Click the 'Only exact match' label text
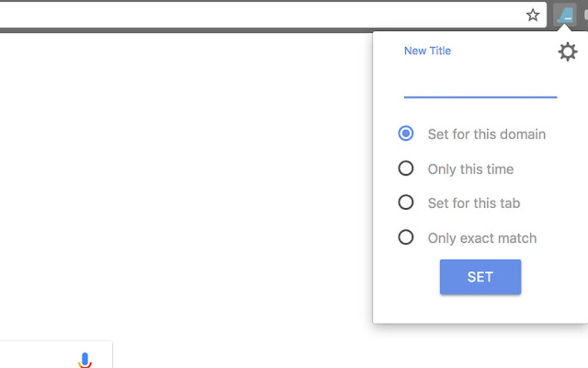The width and height of the screenshot is (588, 368). coord(482,238)
